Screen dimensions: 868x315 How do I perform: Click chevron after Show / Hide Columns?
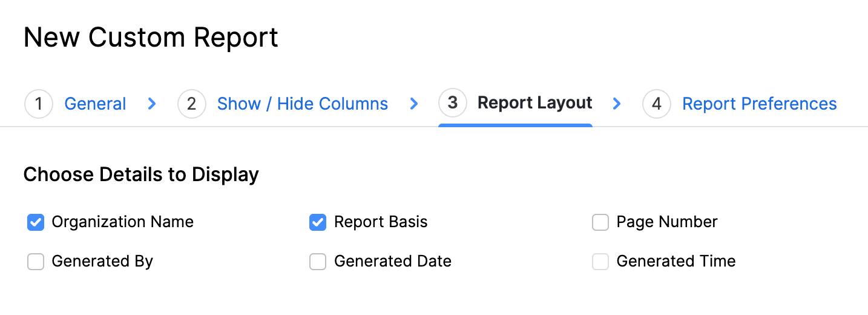click(414, 104)
